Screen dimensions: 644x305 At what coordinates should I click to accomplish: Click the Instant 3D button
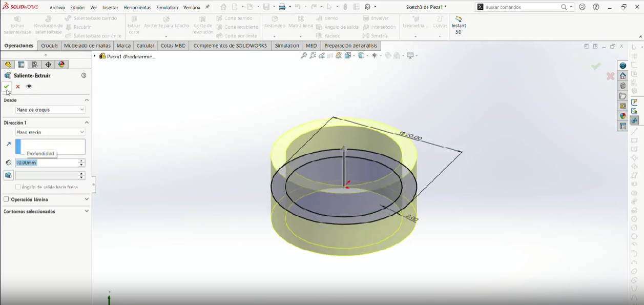(x=459, y=25)
